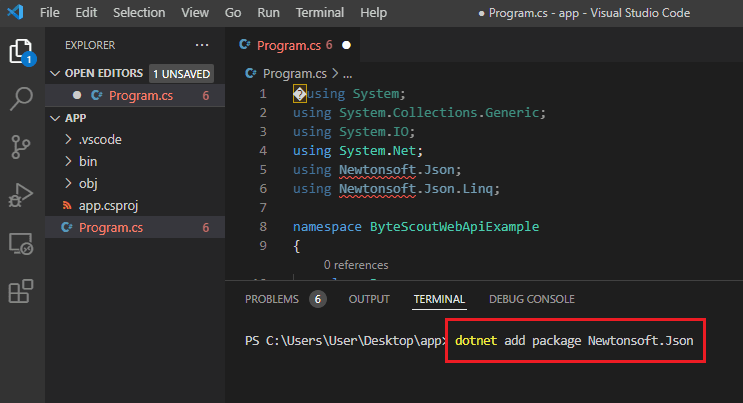Switch to the PROBLEMS panel tab
Image resolution: width=743 pixels, height=403 pixels.
[x=272, y=299]
